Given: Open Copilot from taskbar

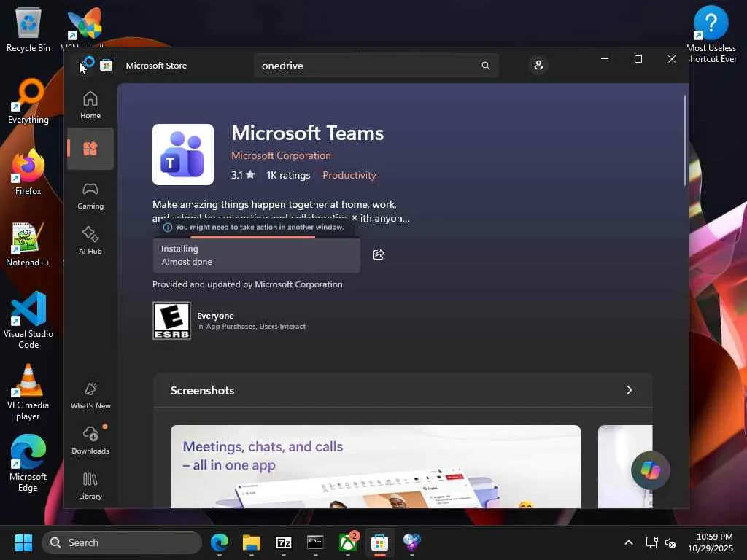Looking at the screenshot, I should (x=411, y=542).
